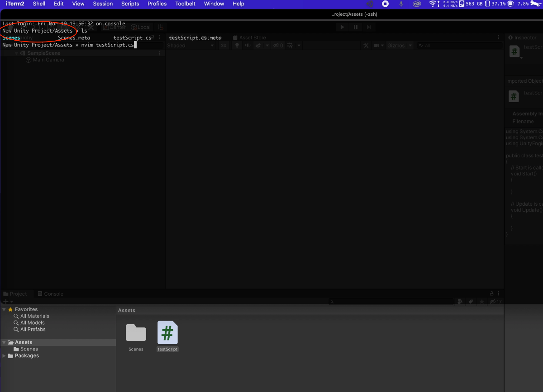Screen dimensions: 543x392
Task: Open the grid options dropdown arrow
Action: [x=299, y=46]
